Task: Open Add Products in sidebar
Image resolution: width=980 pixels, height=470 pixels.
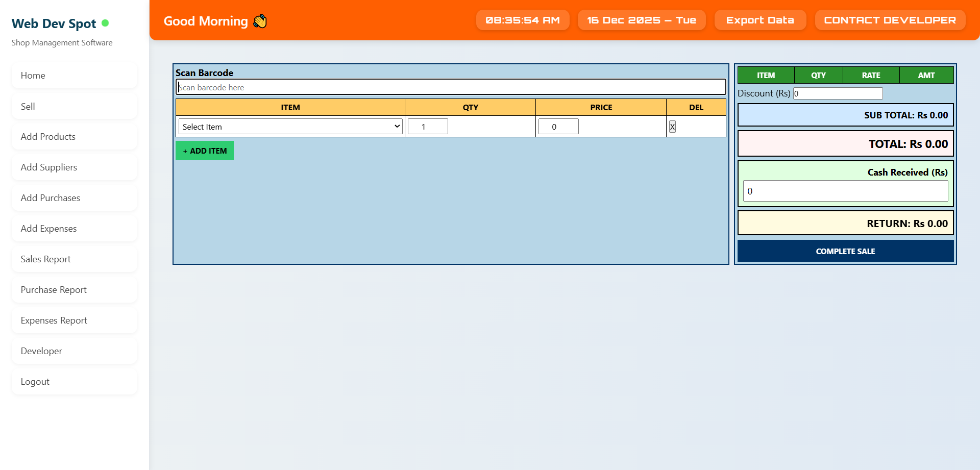Action: pos(74,137)
